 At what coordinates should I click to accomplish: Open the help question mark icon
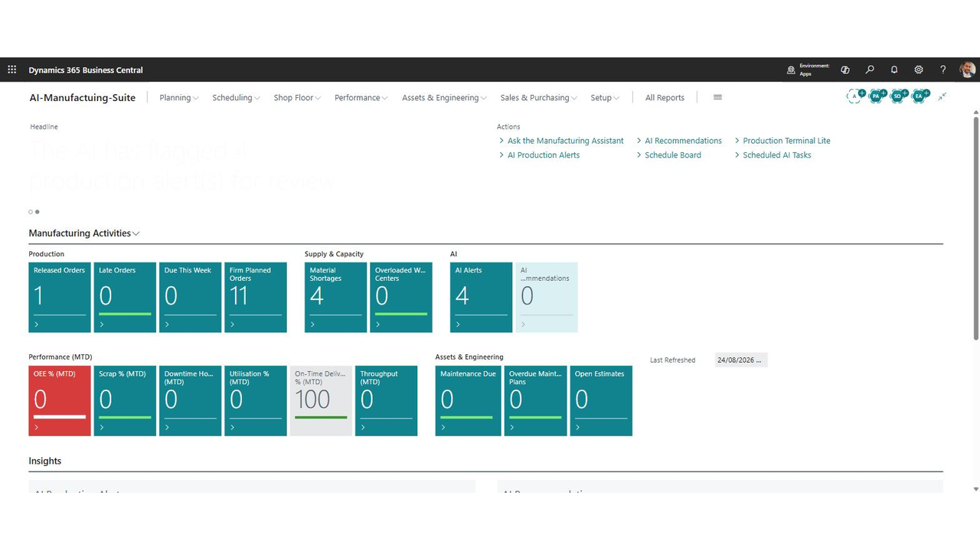click(x=943, y=70)
